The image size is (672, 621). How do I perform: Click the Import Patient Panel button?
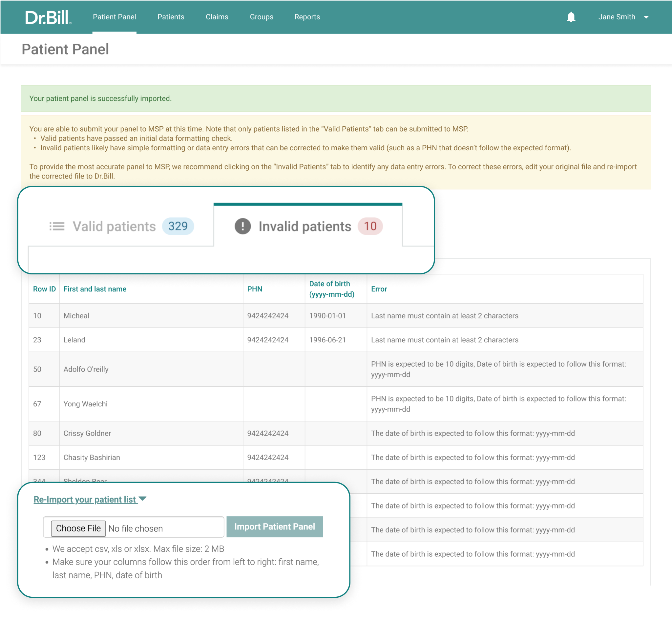274,526
